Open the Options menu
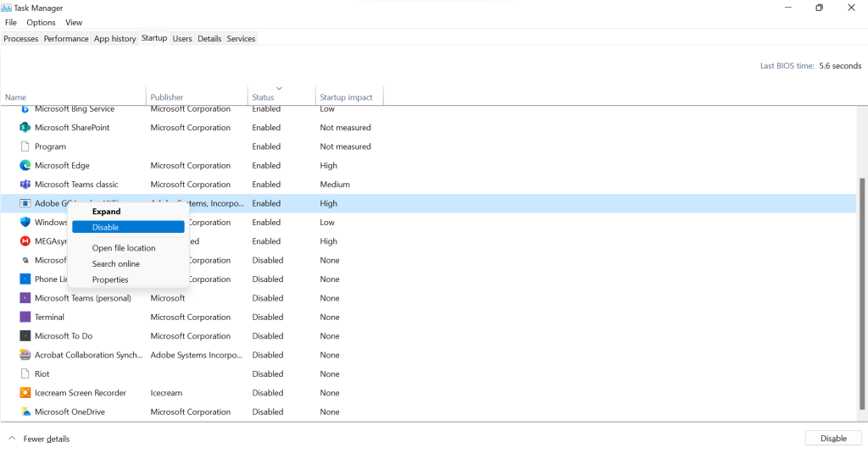 point(41,23)
